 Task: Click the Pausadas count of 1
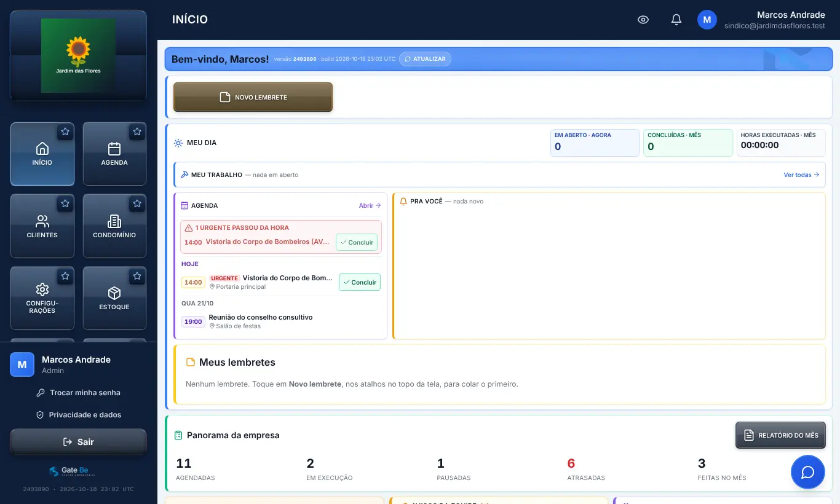pos(440,463)
